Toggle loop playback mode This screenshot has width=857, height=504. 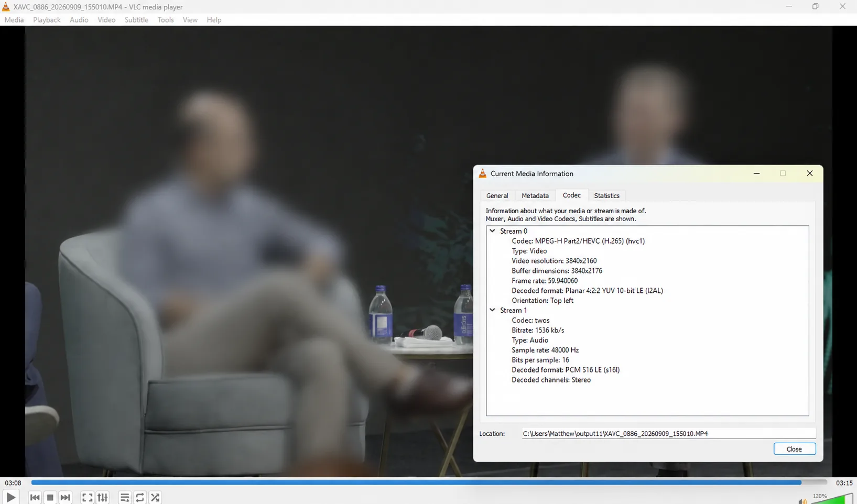[x=140, y=497]
